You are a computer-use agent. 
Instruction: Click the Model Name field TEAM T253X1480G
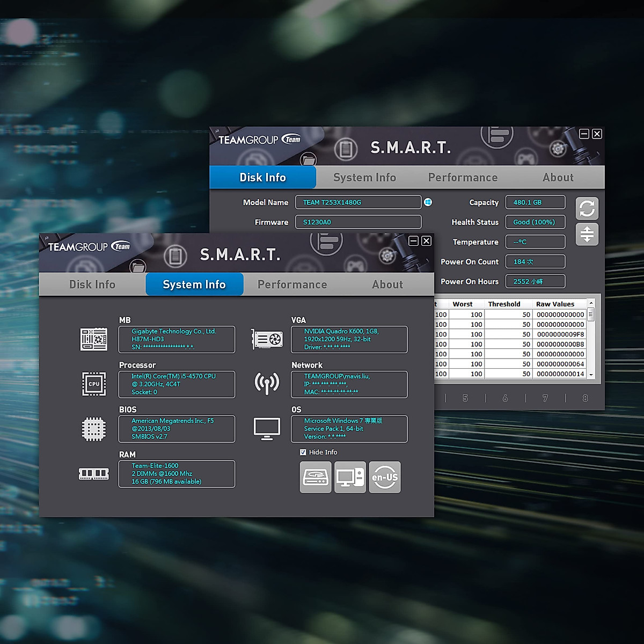(358, 202)
